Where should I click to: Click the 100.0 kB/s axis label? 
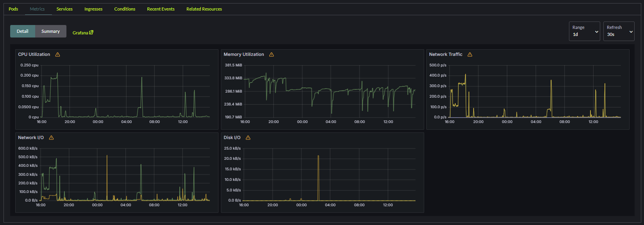coord(29,192)
